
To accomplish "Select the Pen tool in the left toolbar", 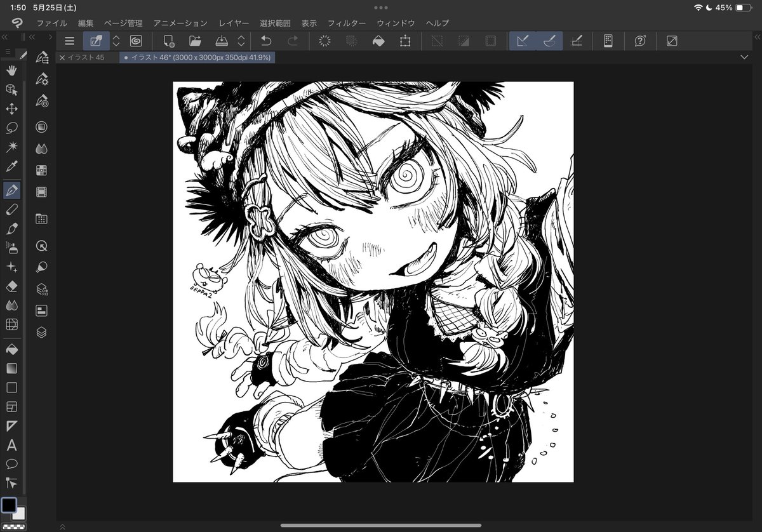I will point(11,190).
